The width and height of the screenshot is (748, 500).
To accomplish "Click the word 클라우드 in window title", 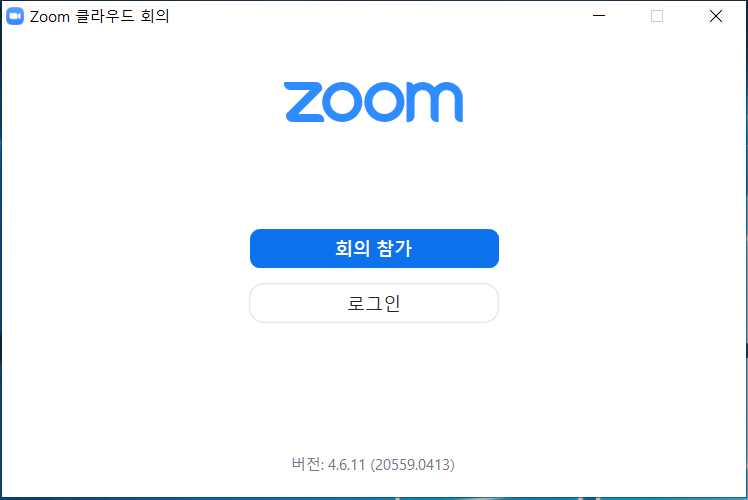I will 105,16.
